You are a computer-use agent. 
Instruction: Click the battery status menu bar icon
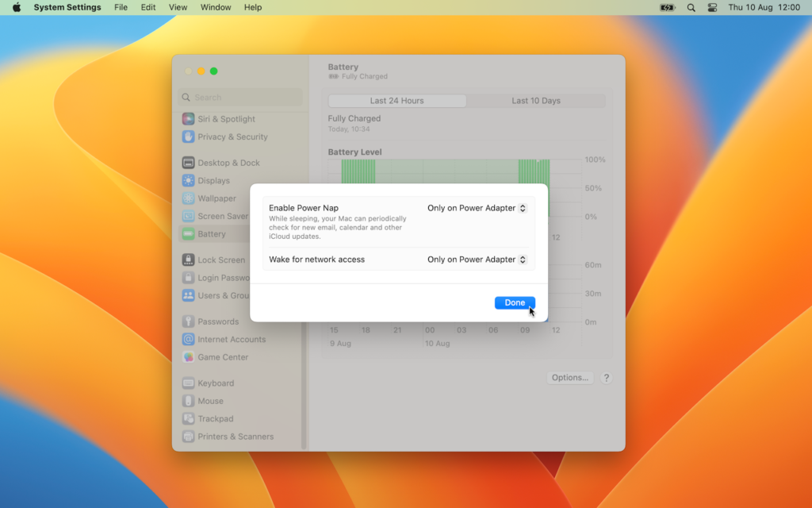click(668, 7)
